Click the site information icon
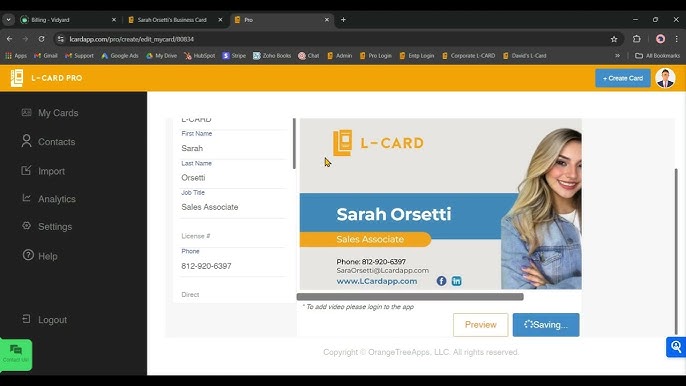 [61, 39]
